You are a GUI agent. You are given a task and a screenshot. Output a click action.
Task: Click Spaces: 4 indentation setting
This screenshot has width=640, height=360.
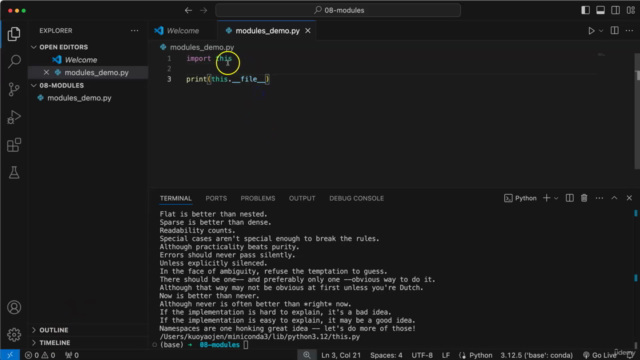(x=386, y=355)
